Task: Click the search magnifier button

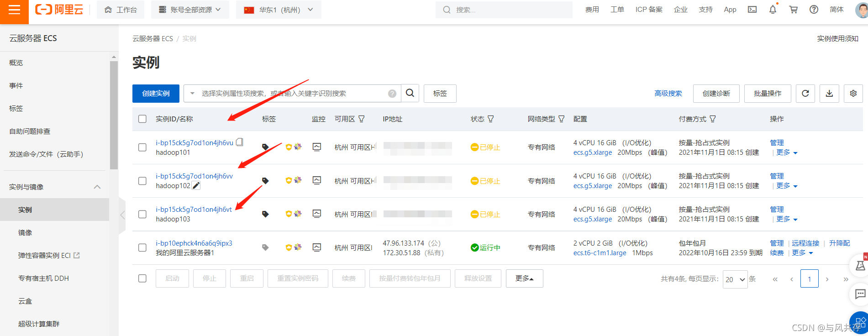Action: (x=410, y=93)
